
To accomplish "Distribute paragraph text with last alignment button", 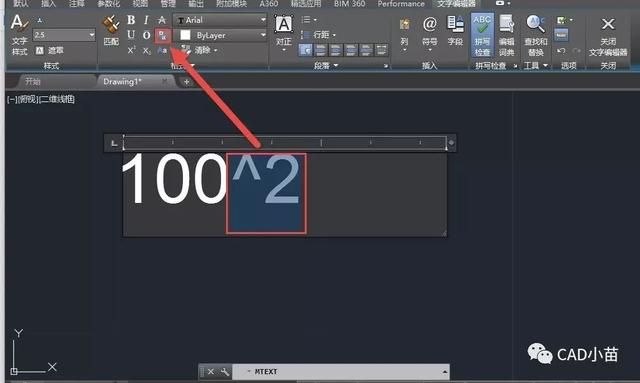I will [381, 50].
